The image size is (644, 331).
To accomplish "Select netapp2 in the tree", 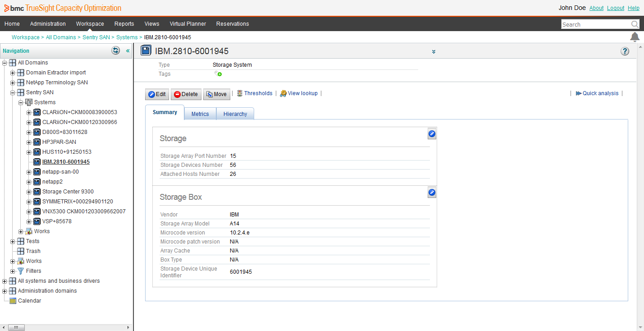I will (x=52, y=182).
